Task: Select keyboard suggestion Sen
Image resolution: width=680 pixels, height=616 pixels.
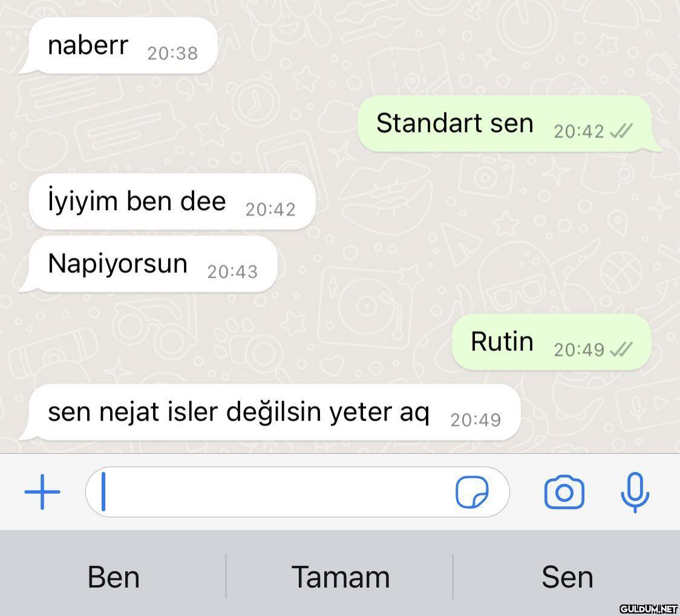Action: [x=567, y=577]
